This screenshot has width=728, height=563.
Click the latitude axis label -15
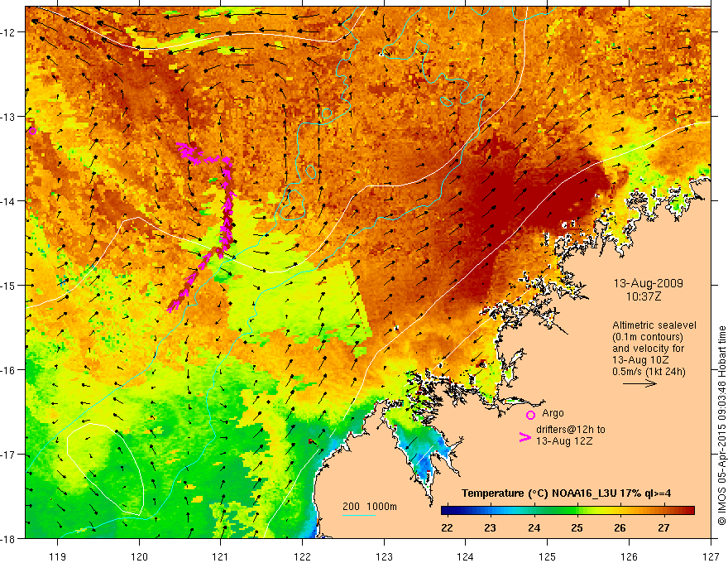tap(8, 285)
